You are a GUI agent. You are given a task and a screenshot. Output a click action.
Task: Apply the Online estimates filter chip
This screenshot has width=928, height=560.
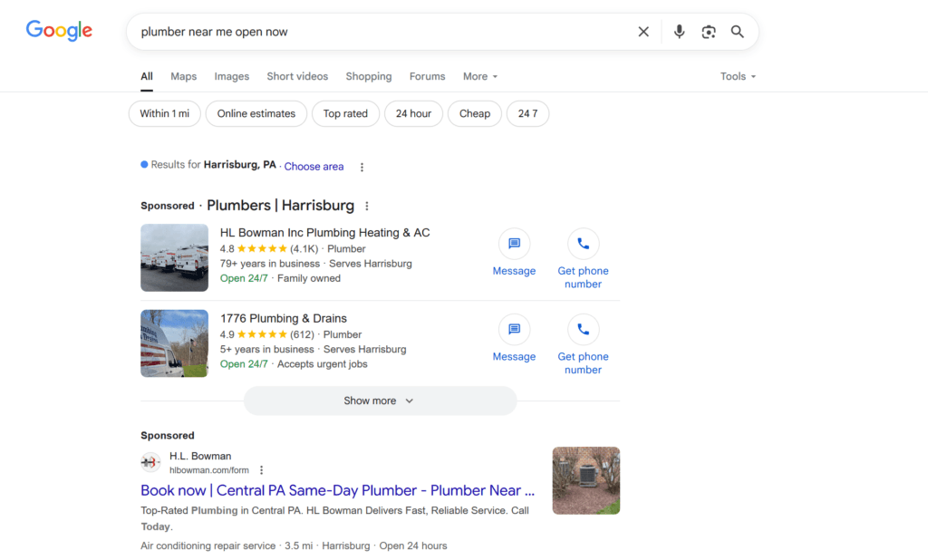coord(256,113)
